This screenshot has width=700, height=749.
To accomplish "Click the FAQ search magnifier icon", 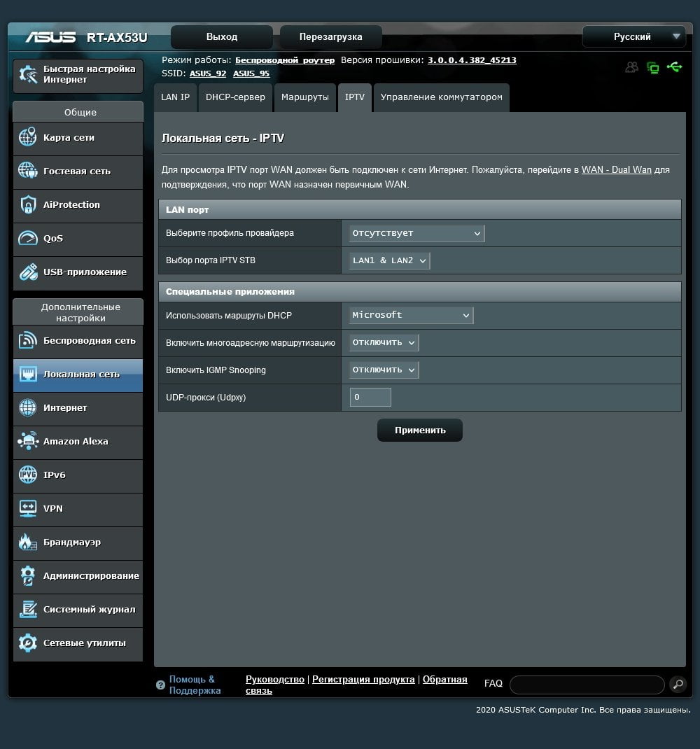I will (x=678, y=684).
